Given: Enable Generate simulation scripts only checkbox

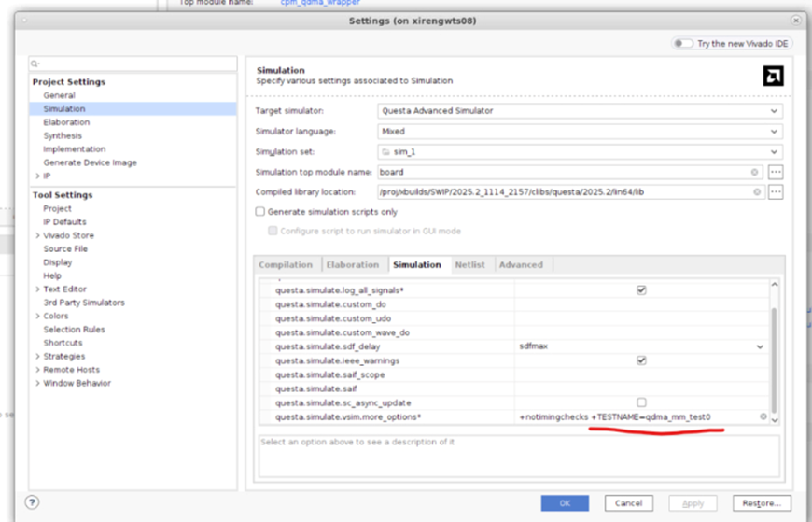Looking at the screenshot, I should [x=260, y=211].
